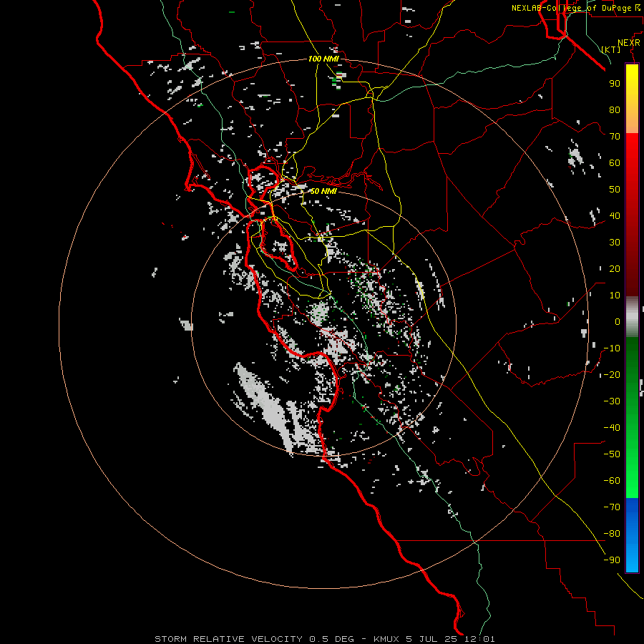
Task: Click the positive 70 knot scale label
Action: point(615,137)
